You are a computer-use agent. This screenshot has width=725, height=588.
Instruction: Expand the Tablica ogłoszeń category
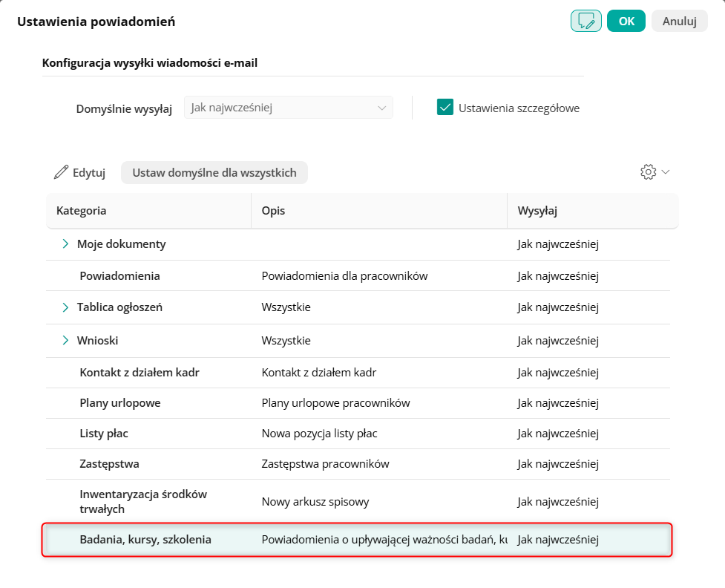pos(65,307)
